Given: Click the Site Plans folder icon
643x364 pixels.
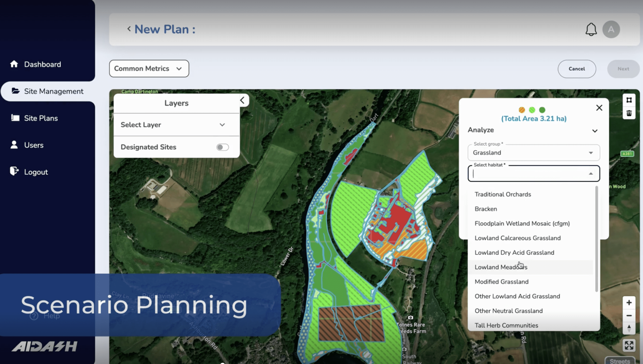Looking at the screenshot, I should pos(15,118).
